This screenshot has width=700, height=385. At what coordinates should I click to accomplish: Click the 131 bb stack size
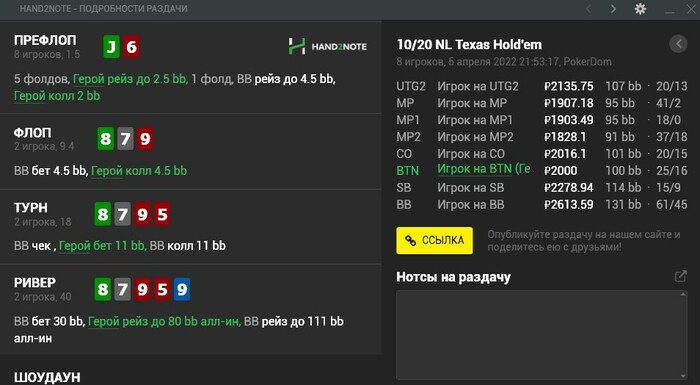click(x=623, y=205)
